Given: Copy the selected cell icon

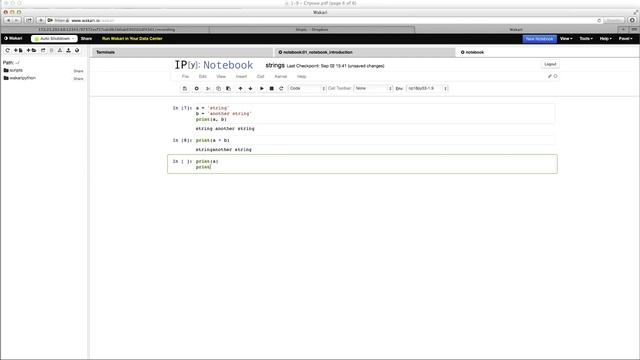Looking at the screenshot, I should tap(218, 89).
